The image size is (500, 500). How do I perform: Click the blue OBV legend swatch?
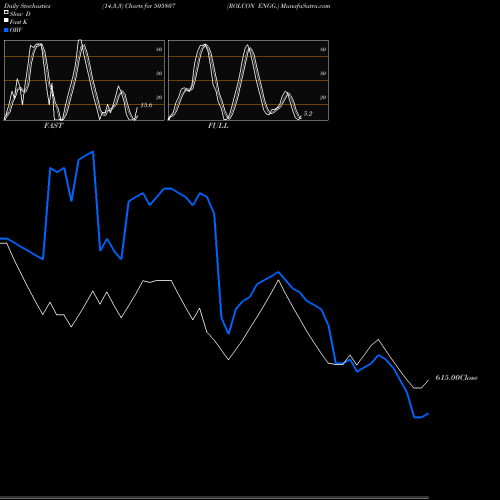(x=6, y=30)
